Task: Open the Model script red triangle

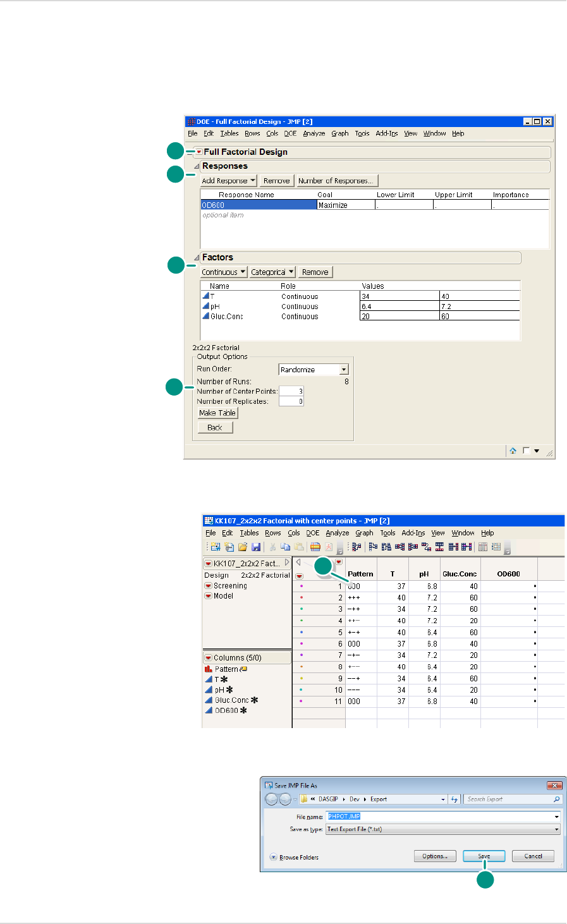Action: (x=208, y=596)
